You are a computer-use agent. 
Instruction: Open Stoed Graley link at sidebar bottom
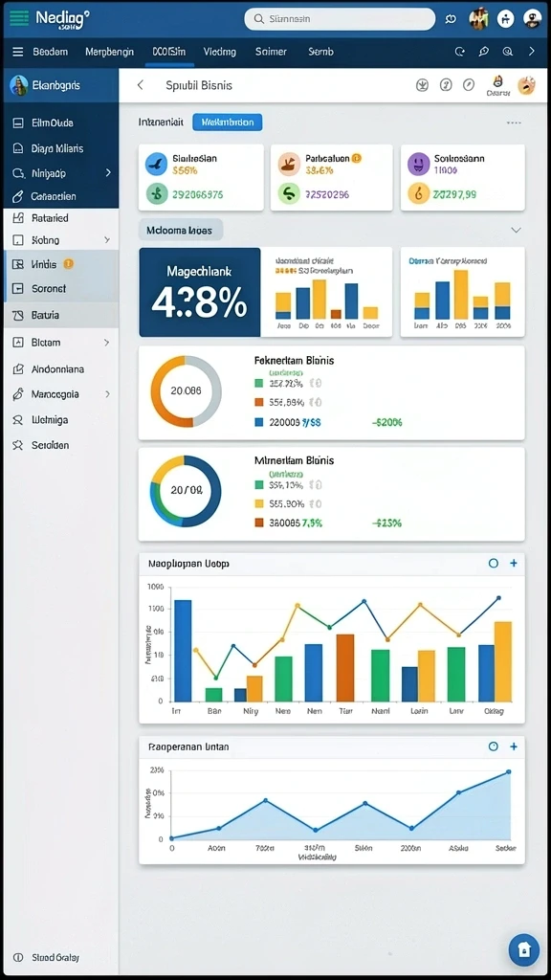[55, 957]
